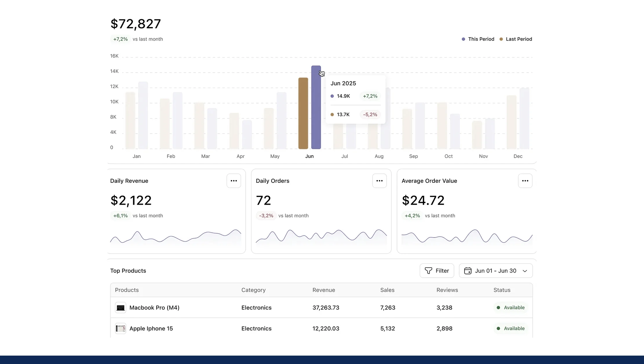
Task: Click the filter funnel icon
Action: [x=428, y=270]
